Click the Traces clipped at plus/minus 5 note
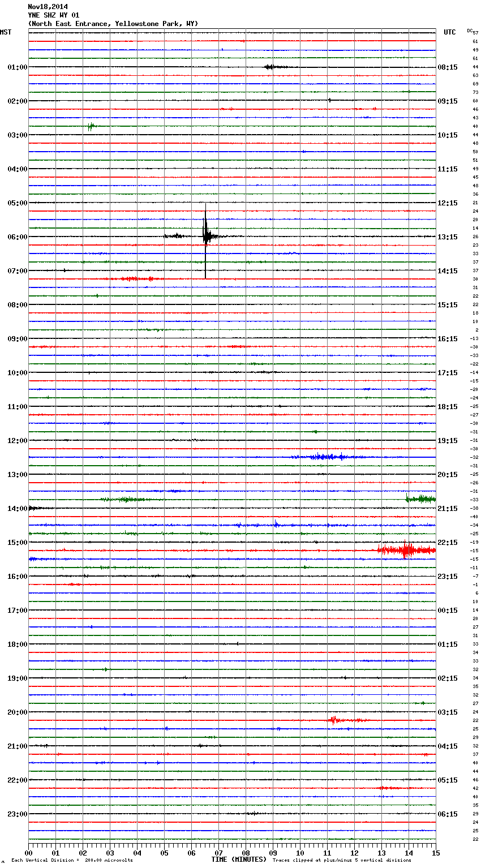Image resolution: width=481 pixels, height=868 pixels. coord(342,861)
